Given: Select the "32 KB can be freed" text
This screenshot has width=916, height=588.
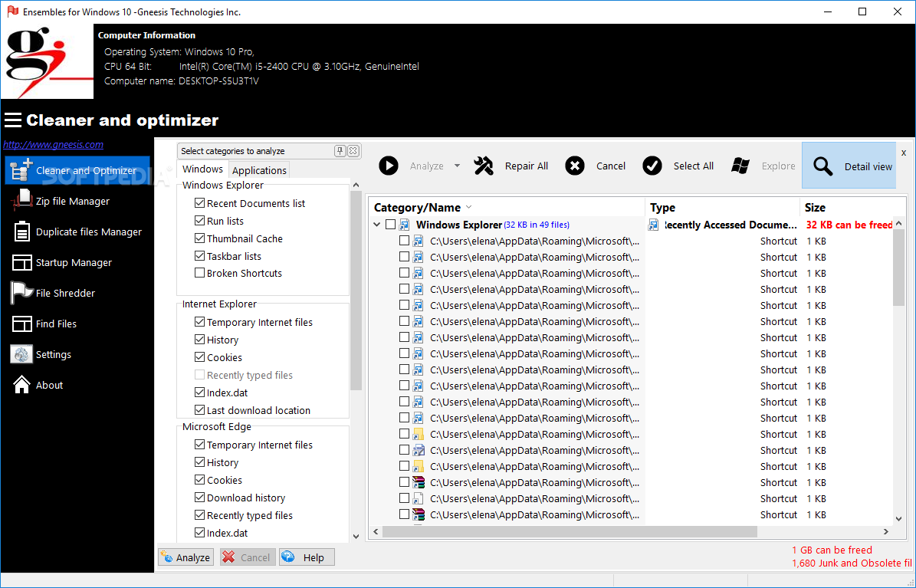Looking at the screenshot, I should point(849,225).
